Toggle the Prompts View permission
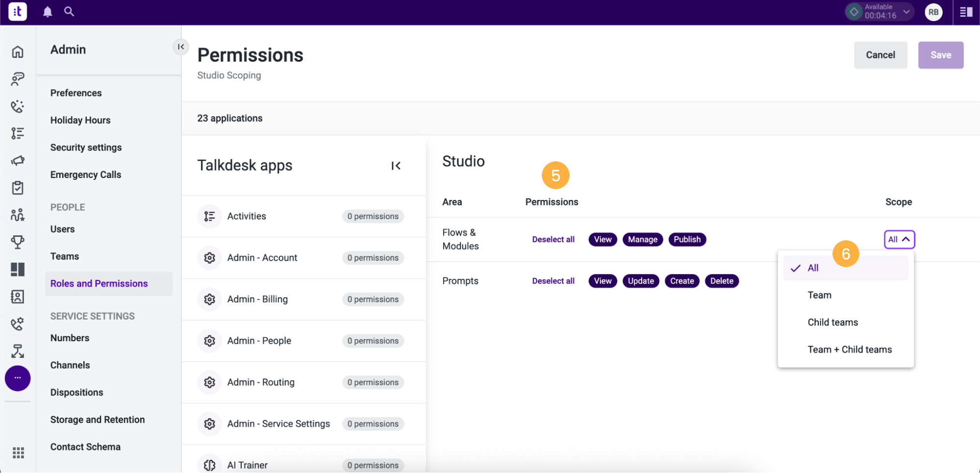The width and height of the screenshot is (980, 473). (603, 281)
